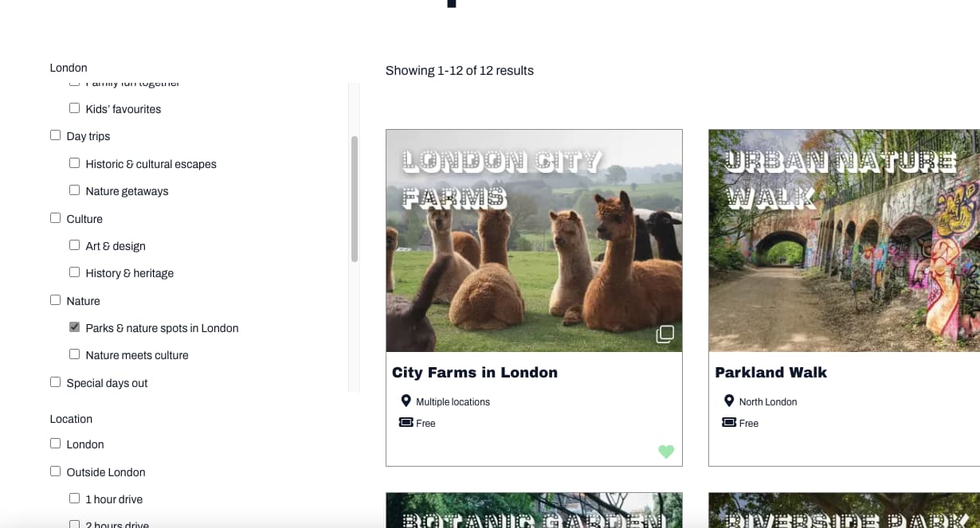The image size is (980, 528).
Task: Open the Botanic Garden card image
Action: click(x=534, y=510)
